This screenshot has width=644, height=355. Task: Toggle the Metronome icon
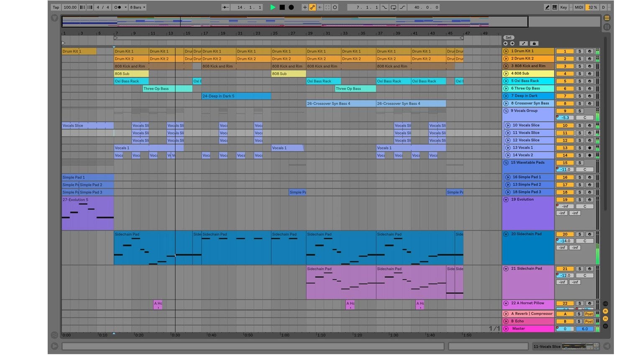pyautogui.click(x=118, y=7)
